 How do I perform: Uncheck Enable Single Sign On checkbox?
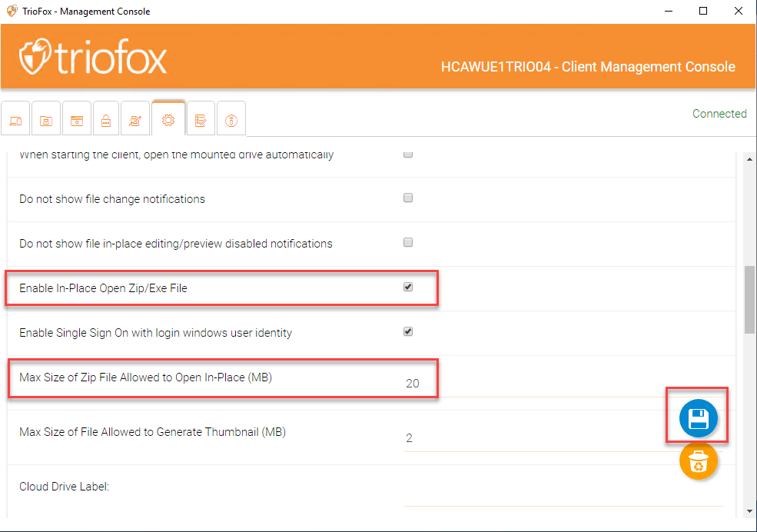pyautogui.click(x=408, y=331)
